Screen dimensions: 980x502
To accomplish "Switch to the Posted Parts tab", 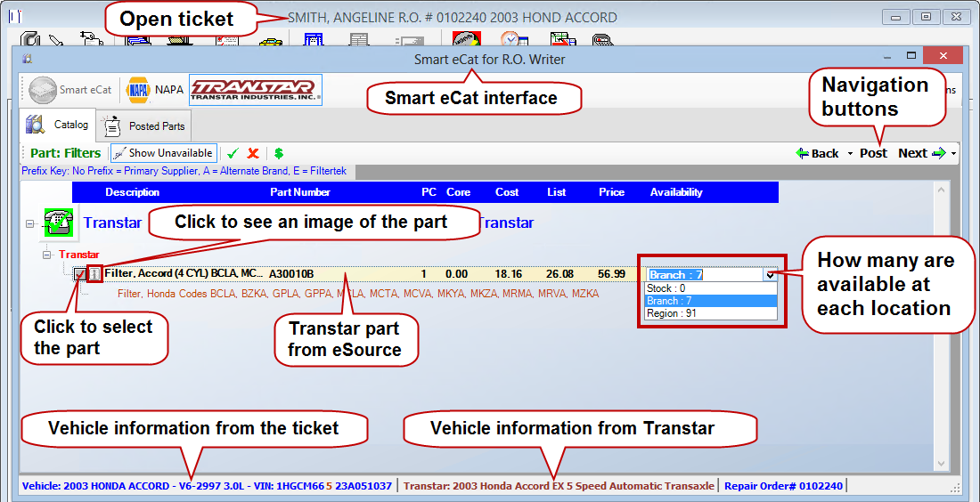I will pos(143,126).
